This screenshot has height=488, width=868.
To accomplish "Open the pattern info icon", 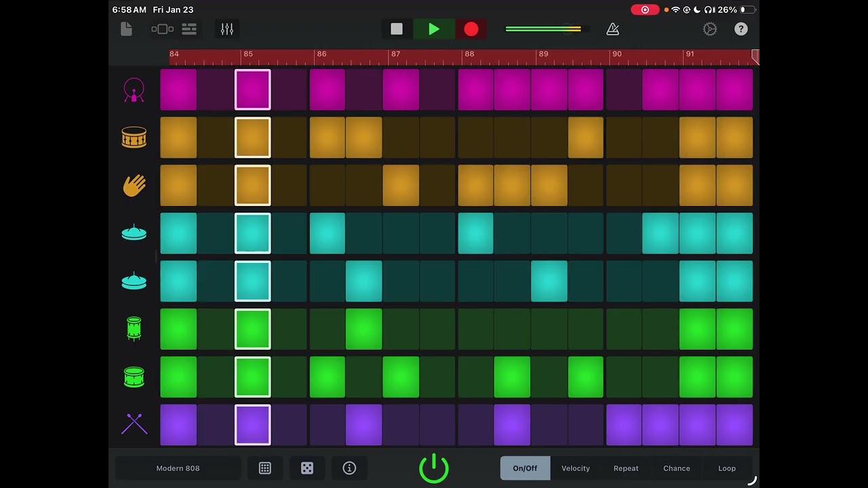I will [x=349, y=468].
